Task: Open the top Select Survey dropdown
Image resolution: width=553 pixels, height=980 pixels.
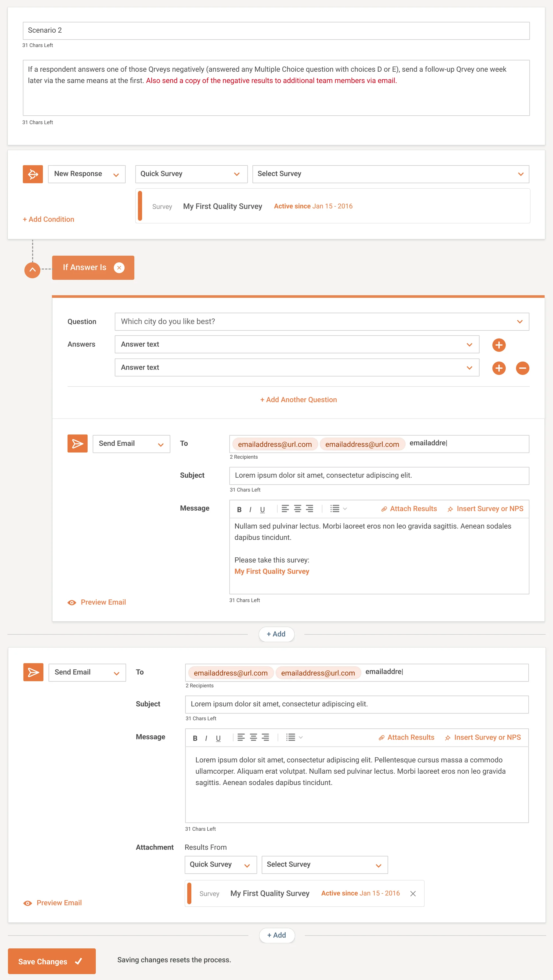Action: 391,174
